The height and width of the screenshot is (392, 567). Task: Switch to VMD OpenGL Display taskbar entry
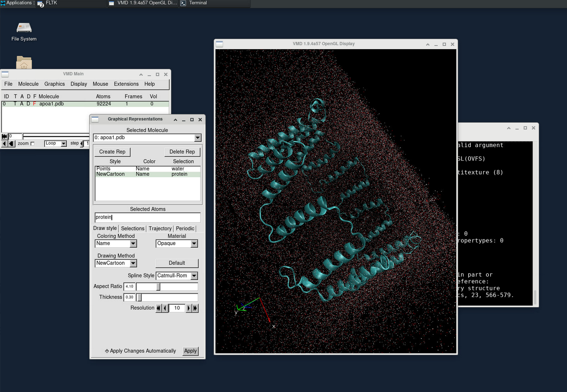point(143,3)
